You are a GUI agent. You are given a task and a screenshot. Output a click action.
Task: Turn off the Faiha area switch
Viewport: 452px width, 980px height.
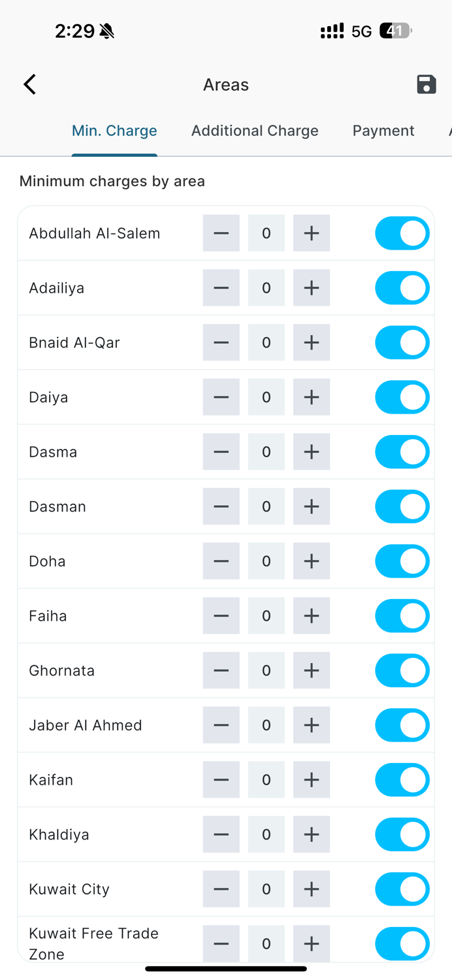402,616
